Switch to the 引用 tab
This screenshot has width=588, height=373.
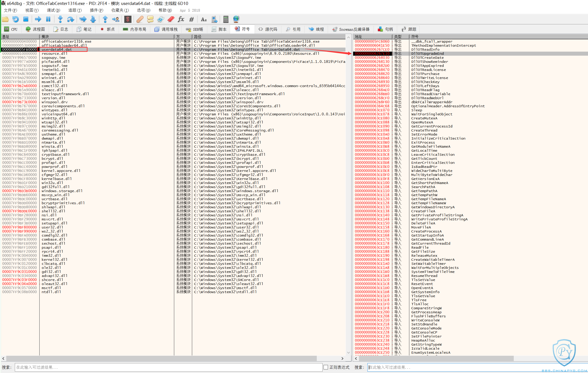point(293,29)
